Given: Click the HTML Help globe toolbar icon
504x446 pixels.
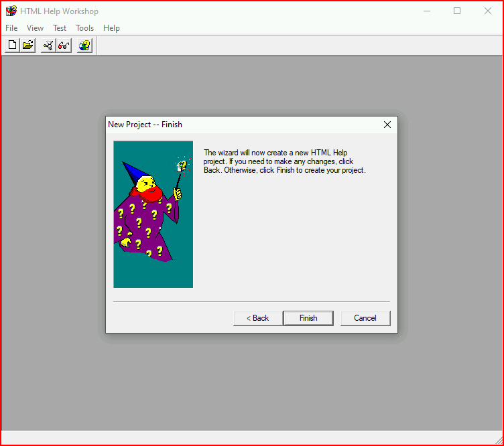Looking at the screenshot, I should point(85,46).
